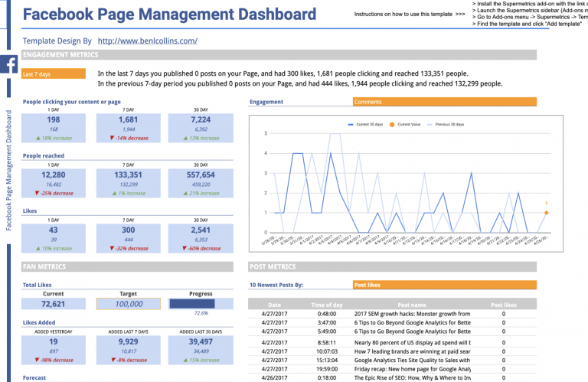Select the Date column header in posts table
Image resolution: width=588 pixels, height=382 pixels.
(274, 305)
